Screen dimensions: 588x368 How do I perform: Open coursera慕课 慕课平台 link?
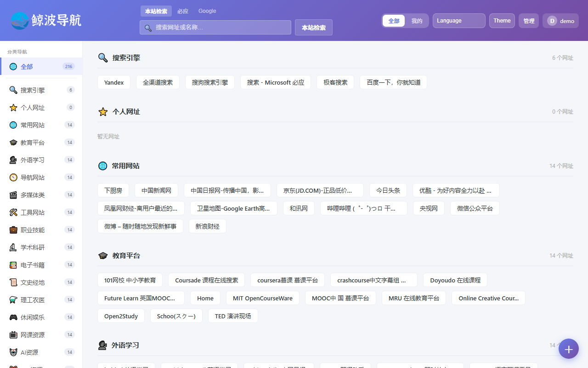point(288,280)
